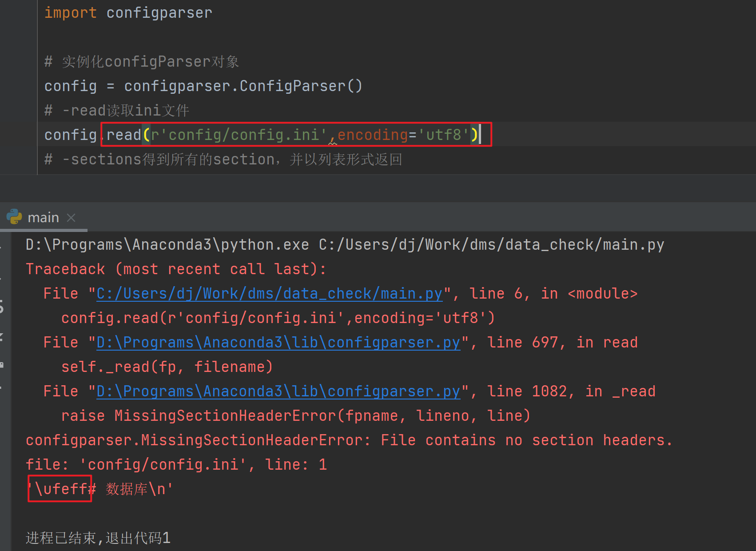Click the highlighted '\ufeff' error text
Viewport: 756px width, 551px height.
59,488
